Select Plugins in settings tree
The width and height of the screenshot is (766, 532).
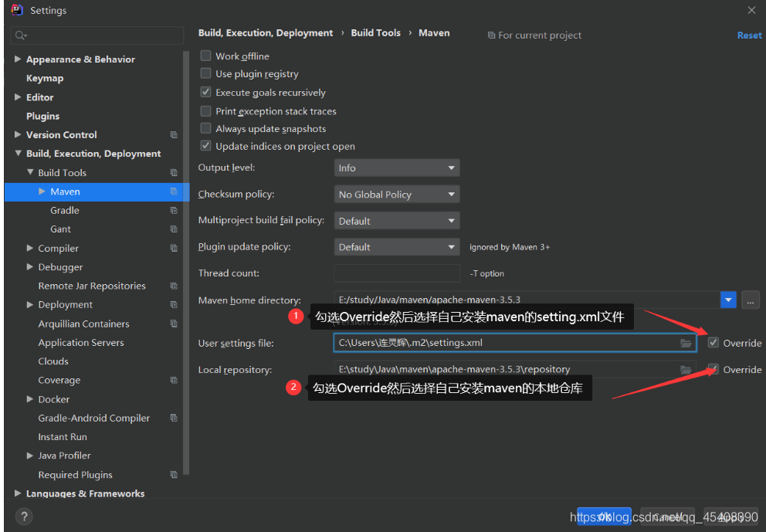click(x=42, y=117)
